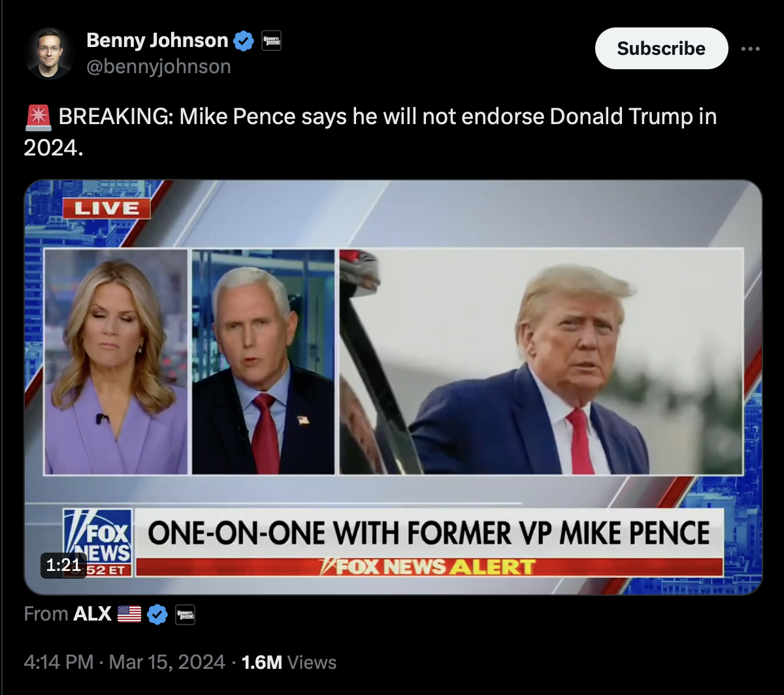Click the affiliate badge after ALX's verified check

pos(186,614)
